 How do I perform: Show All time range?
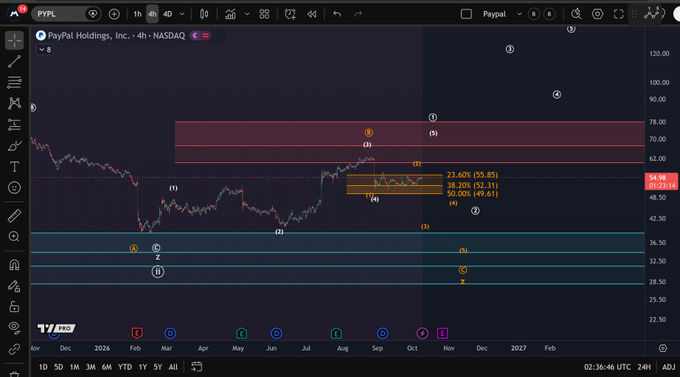coord(173,367)
